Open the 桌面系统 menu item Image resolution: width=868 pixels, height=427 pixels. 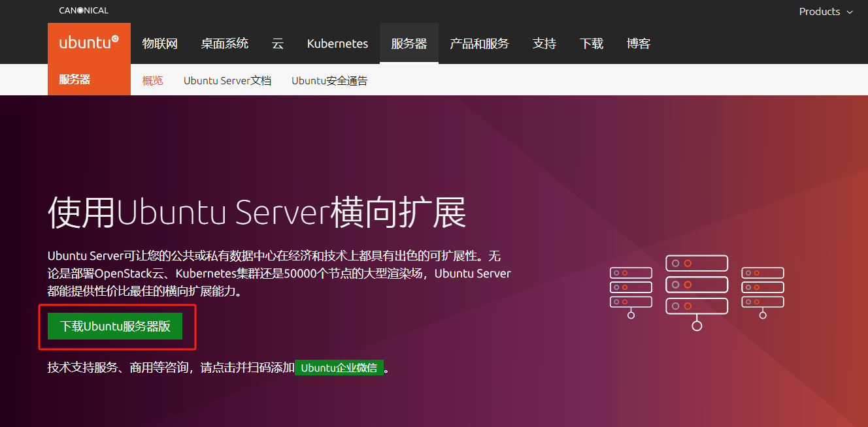click(x=225, y=44)
